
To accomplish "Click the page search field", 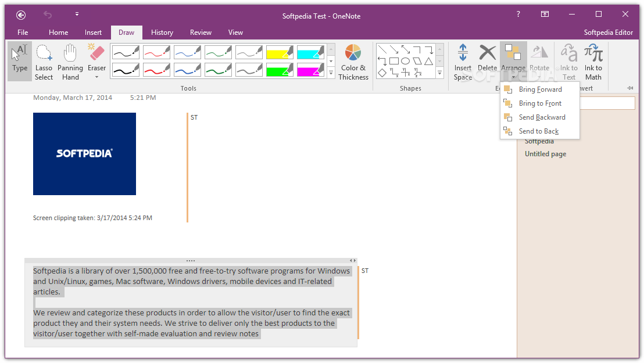I will pos(607,103).
